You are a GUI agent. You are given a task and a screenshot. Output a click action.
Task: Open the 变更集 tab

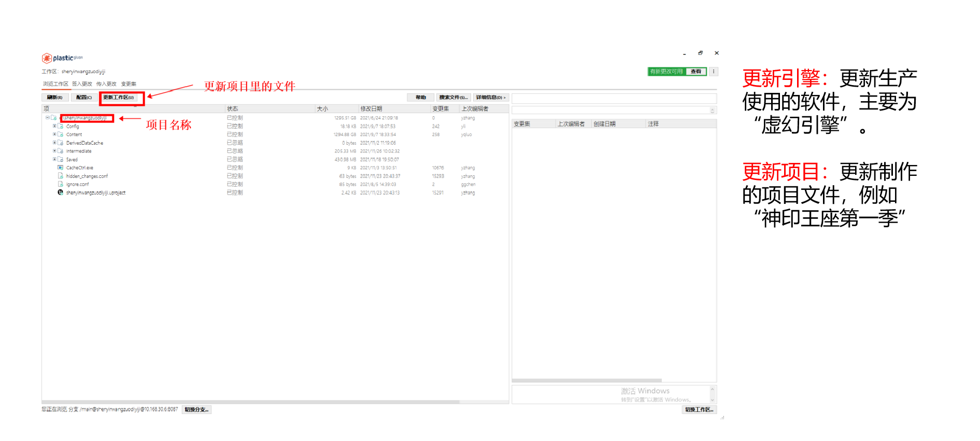[129, 84]
